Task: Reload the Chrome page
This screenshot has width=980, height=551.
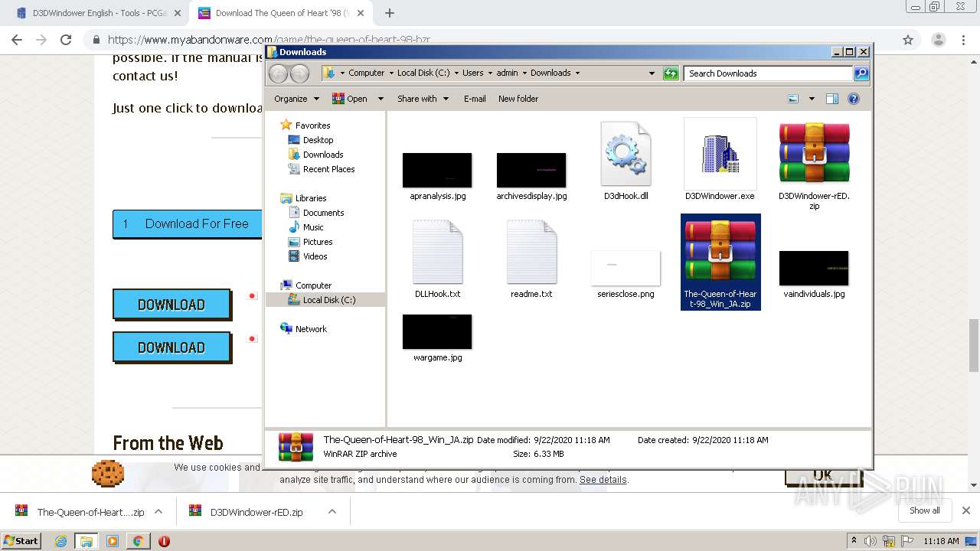Action: [x=66, y=40]
